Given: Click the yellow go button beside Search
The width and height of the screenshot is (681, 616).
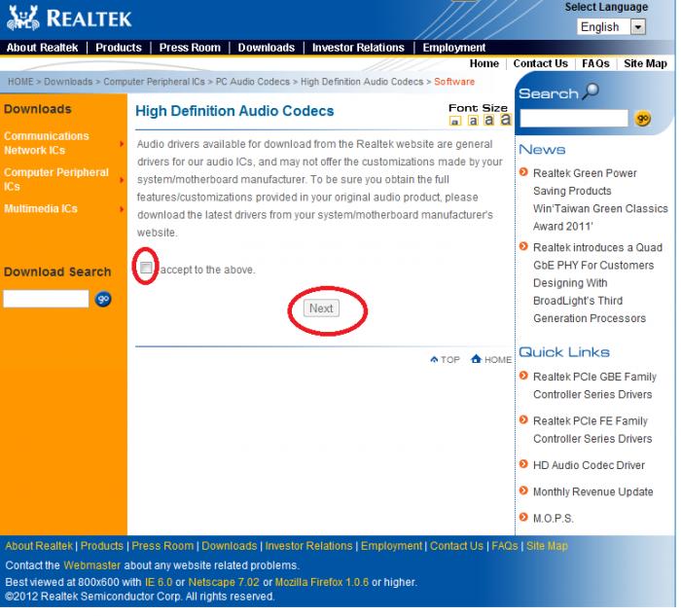Looking at the screenshot, I should [x=643, y=118].
